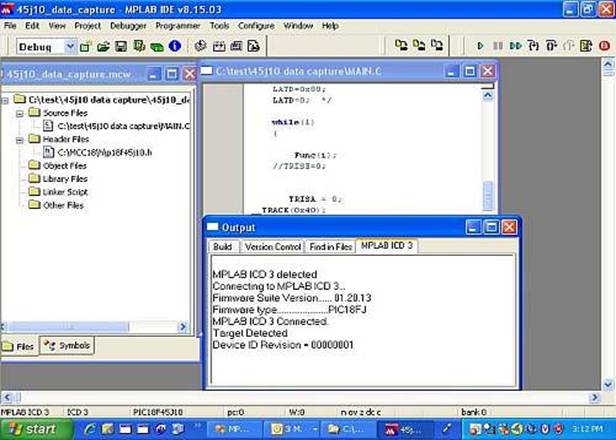Screen dimensions: 616x440
Task: Click the Animate double-arrow debugger icon
Action: coord(515,46)
